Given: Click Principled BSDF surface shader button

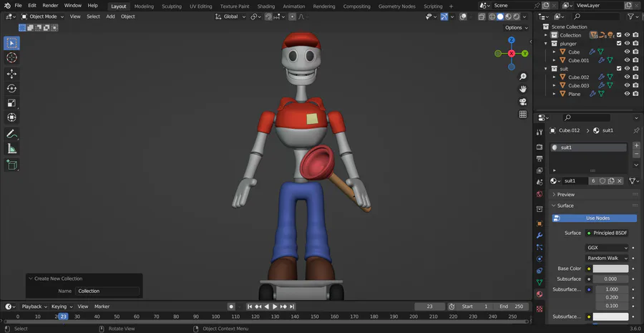Looking at the screenshot, I should [607, 233].
